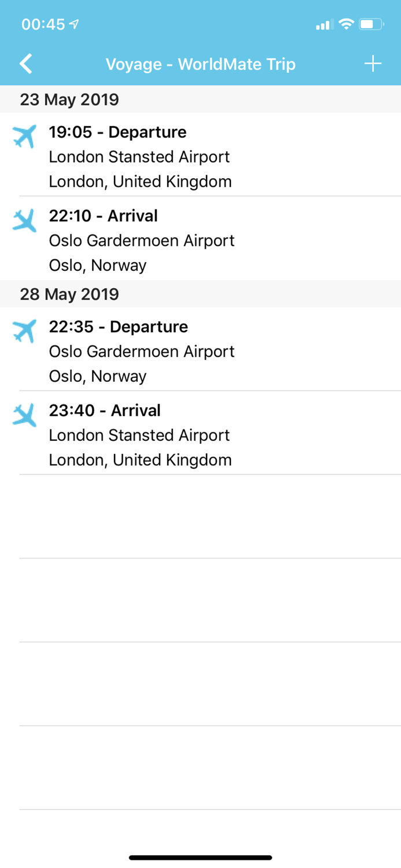Tap the arrival plane icon next to 22:10
The image size is (401, 868).
click(24, 220)
